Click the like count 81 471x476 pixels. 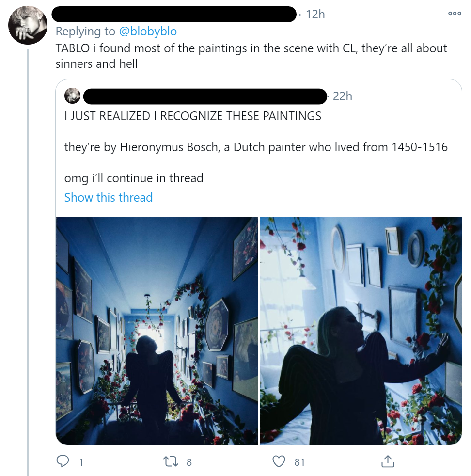pos(299,462)
